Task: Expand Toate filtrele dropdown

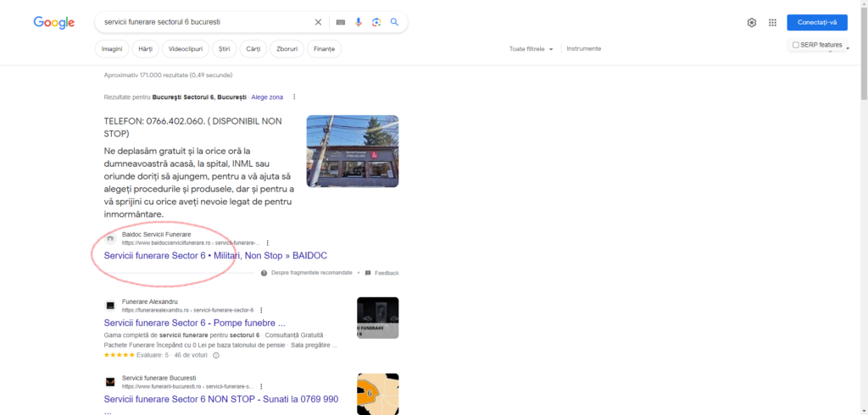Action: coord(531,48)
